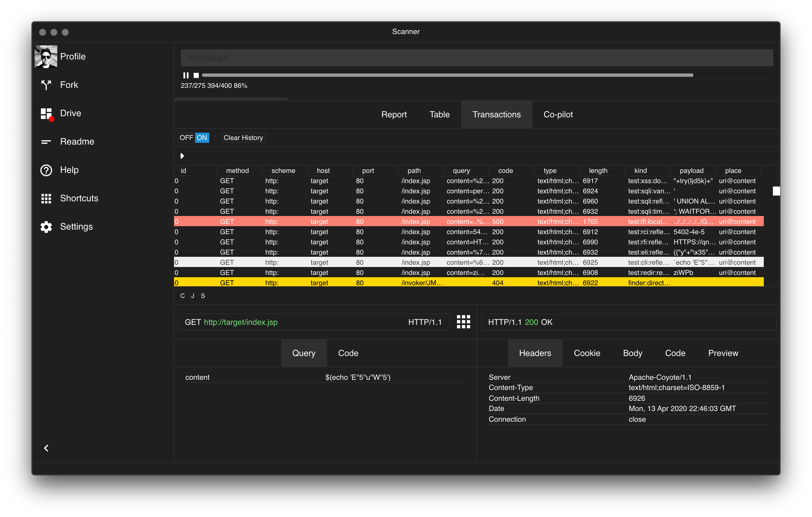Click the Readme sidebar icon
The height and width of the screenshot is (517, 812).
pyautogui.click(x=46, y=141)
